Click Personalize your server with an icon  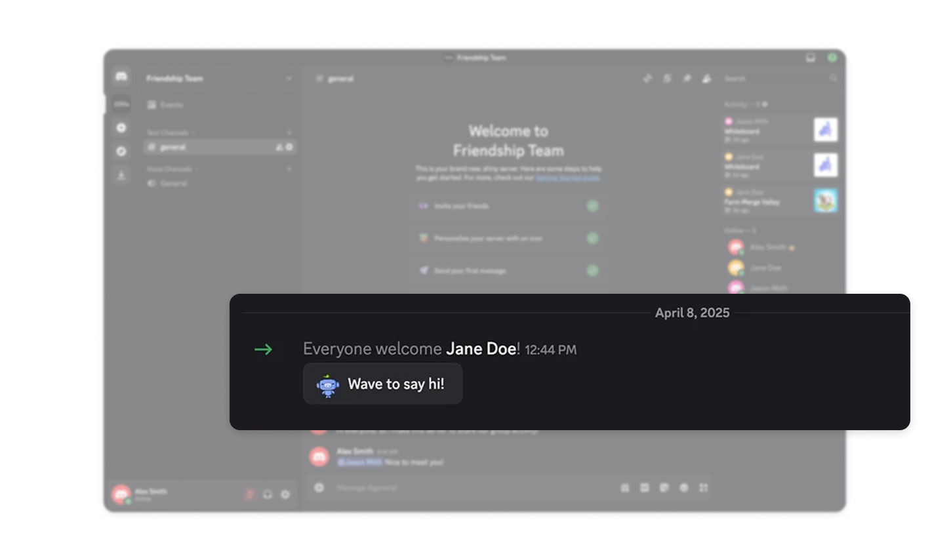tap(508, 238)
